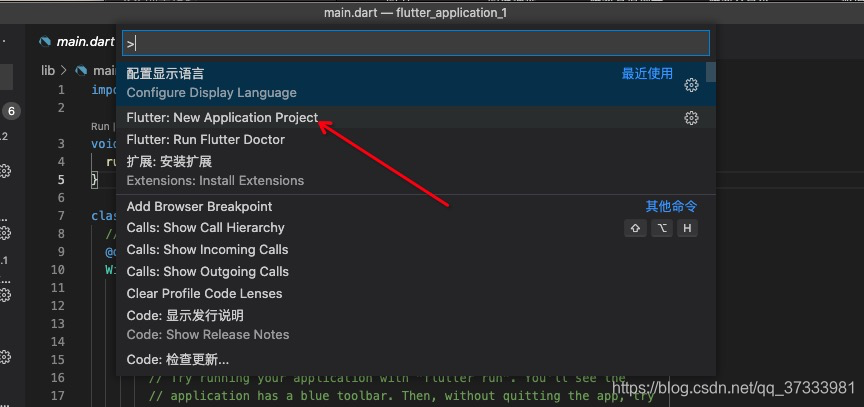
Task: Click the command palette scrollbar thumb
Action: pyautogui.click(x=711, y=72)
